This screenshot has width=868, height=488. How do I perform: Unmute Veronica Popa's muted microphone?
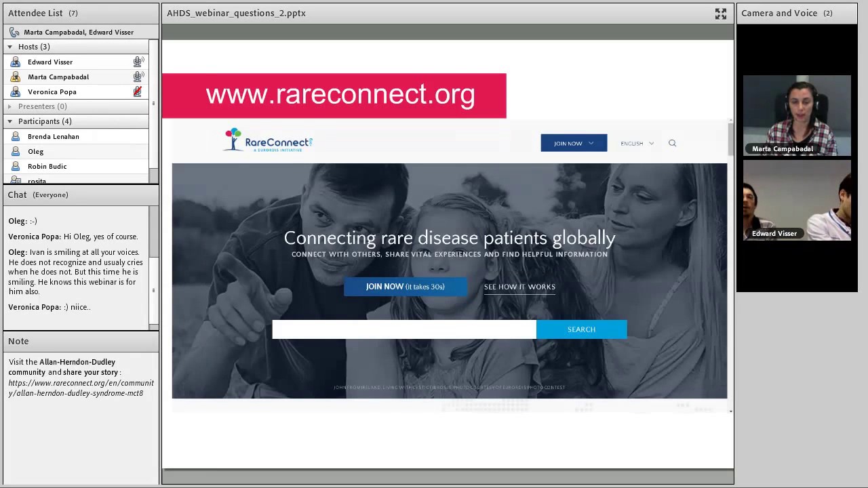coord(138,91)
